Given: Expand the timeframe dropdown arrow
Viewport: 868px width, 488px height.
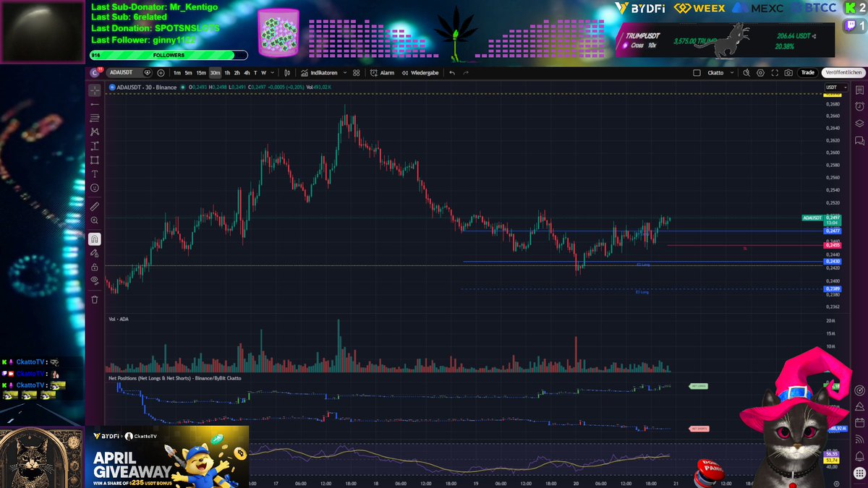Looking at the screenshot, I should coord(272,72).
